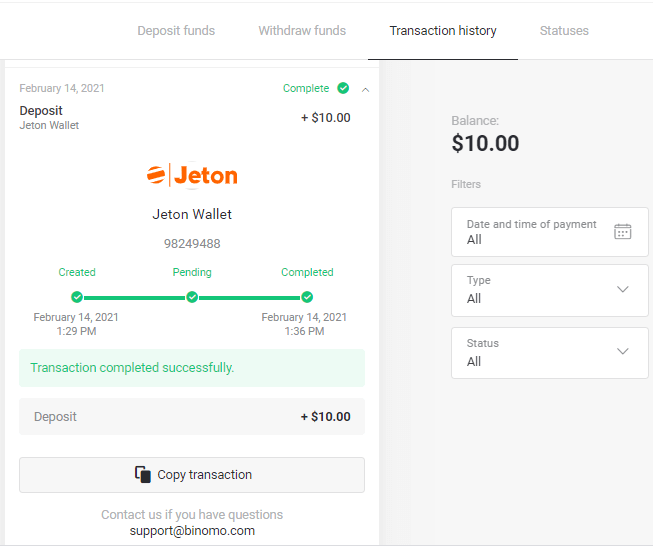Viewport: 653px width, 550px height.
Task: Select the Transaction history tab
Action: 443,31
